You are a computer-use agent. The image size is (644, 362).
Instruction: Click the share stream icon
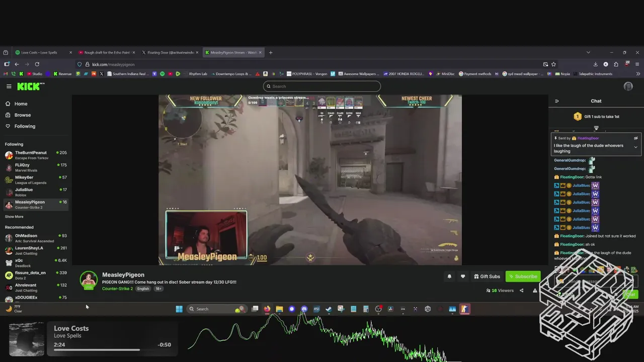[x=521, y=291]
